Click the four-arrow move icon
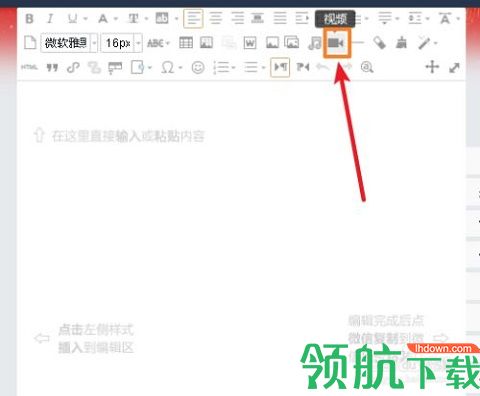Image resolution: width=480 pixels, height=396 pixels. point(432,67)
